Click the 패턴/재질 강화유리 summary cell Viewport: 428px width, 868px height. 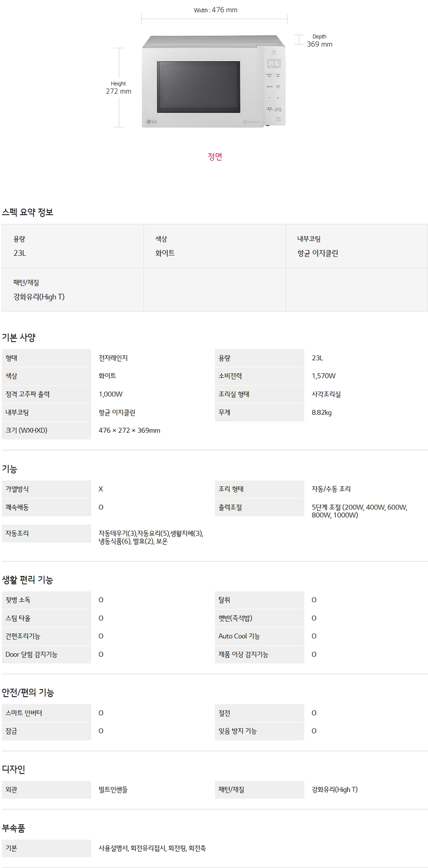click(x=73, y=290)
